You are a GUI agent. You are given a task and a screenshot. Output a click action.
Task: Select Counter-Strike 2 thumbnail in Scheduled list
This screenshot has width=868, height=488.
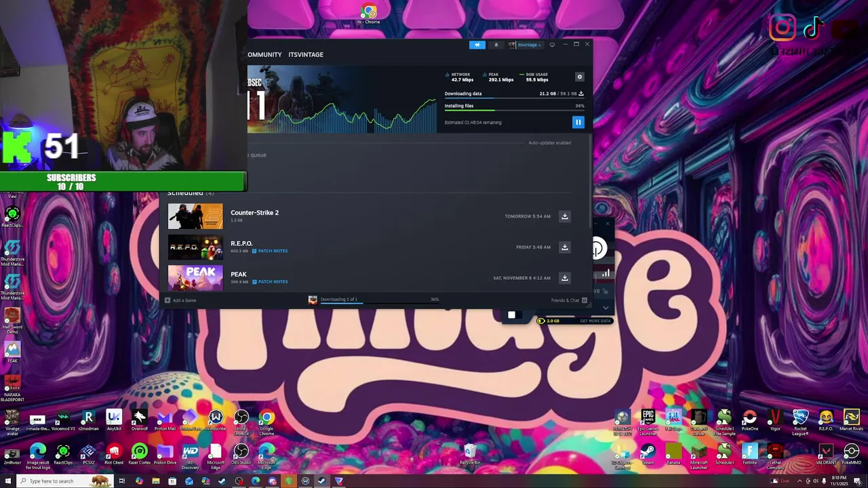pos(195,216)
